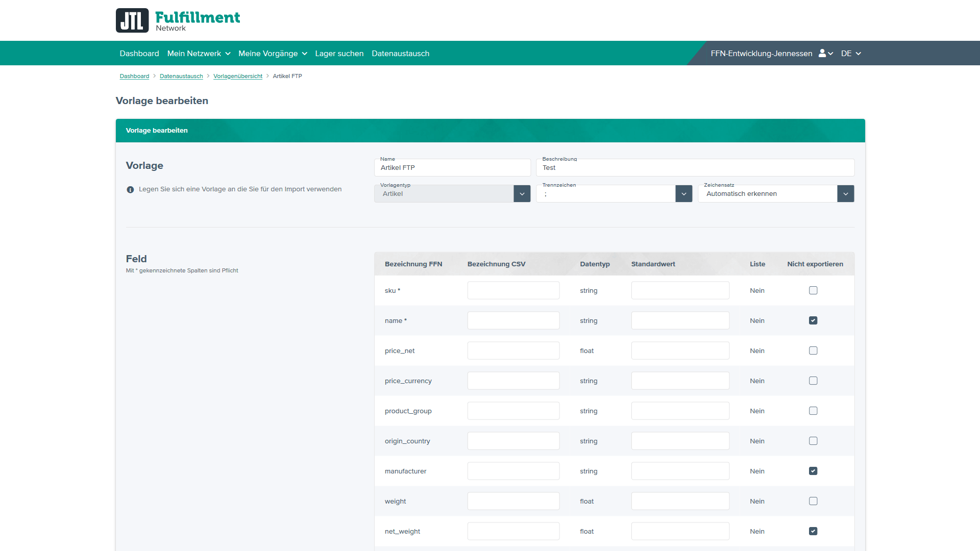
Task: Enable 'Nicht exportieren' for sku row
Action: pos(813,291)
